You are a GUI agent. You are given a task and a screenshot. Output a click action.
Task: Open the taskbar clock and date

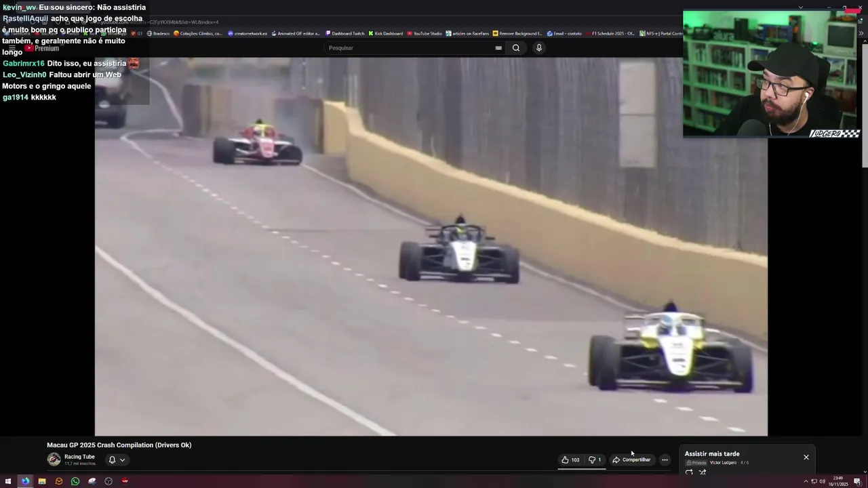click(839, 481)
